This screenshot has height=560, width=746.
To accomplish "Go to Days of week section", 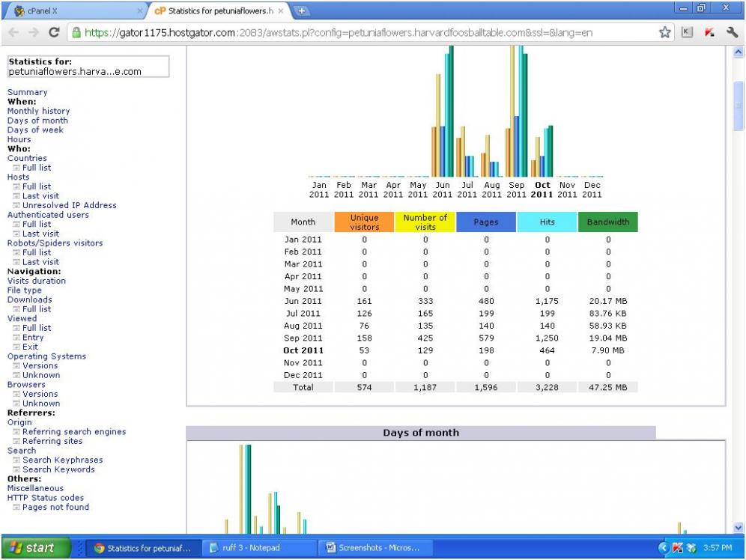I will (x=35, y=130).
